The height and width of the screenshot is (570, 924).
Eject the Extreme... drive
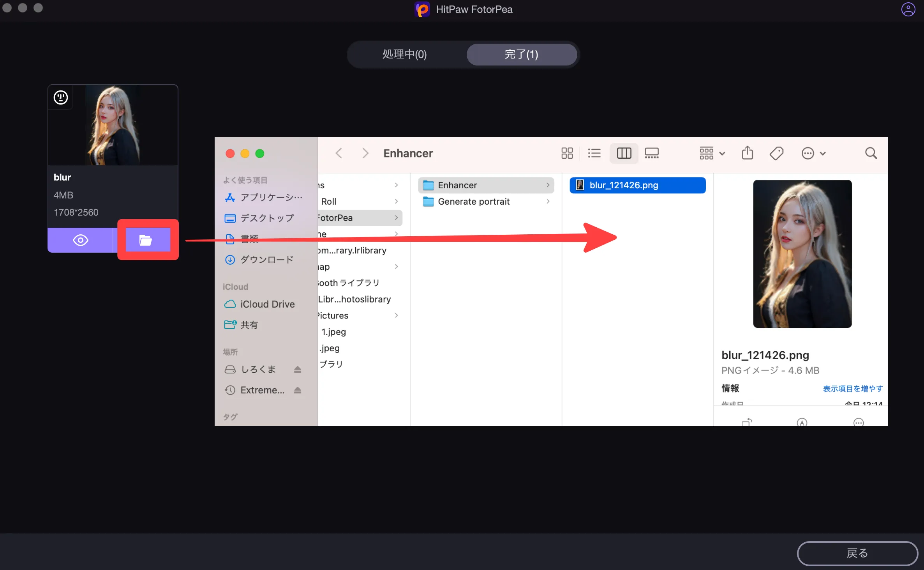(x=298, y=390)
